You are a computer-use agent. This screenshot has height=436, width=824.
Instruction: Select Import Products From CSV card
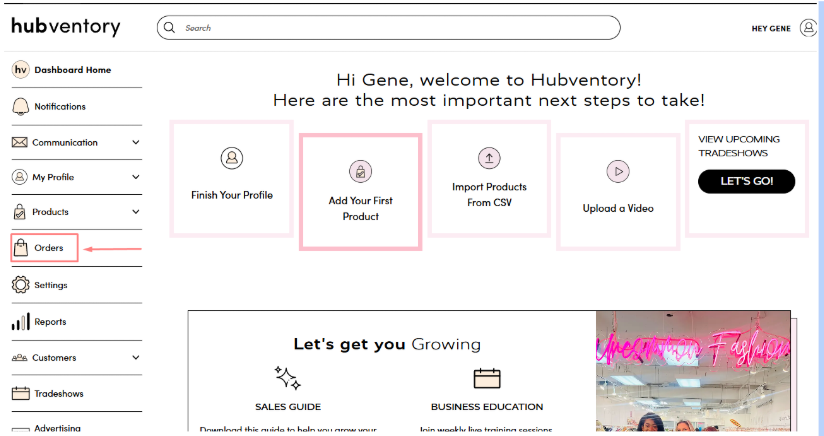click(x=489, y=179)
